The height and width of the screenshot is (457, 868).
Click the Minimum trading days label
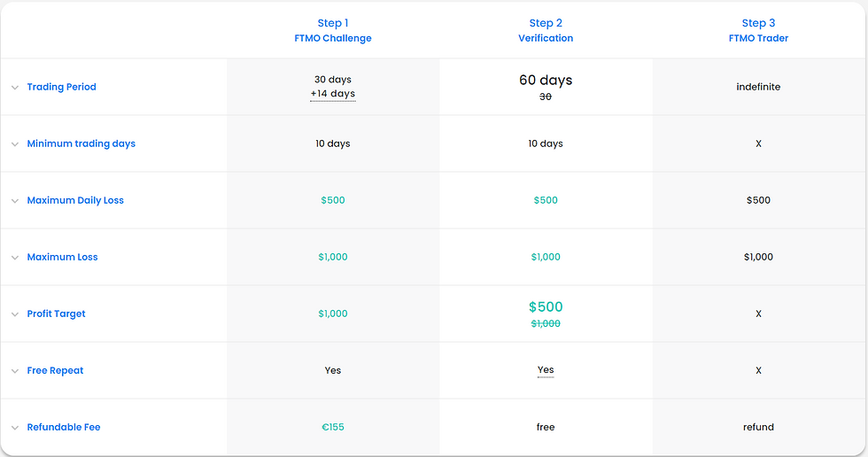pos(81,143)
